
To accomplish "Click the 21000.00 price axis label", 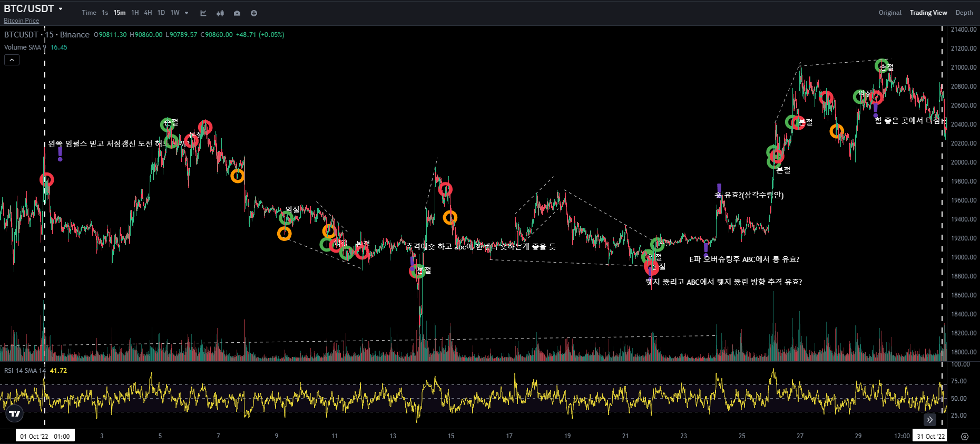I will [964, 67].
